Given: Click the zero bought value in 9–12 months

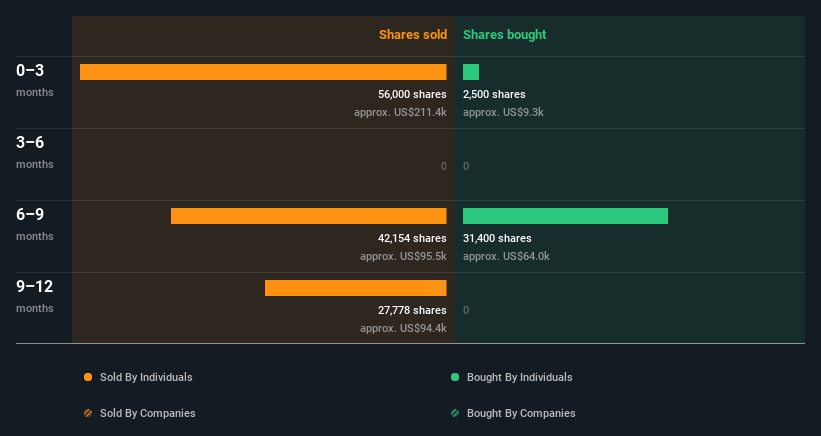Looking at the screenshot, I should tap(466, 310).
